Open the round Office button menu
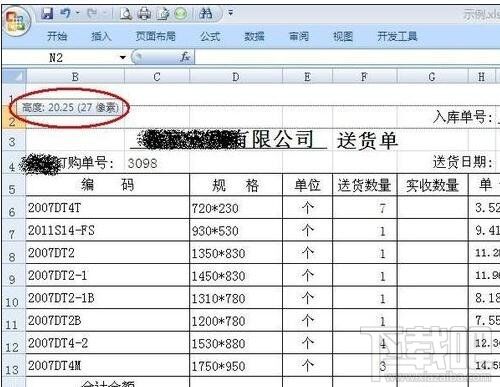The height and width of the screenshot is (387, 500). tap(15, 21)
